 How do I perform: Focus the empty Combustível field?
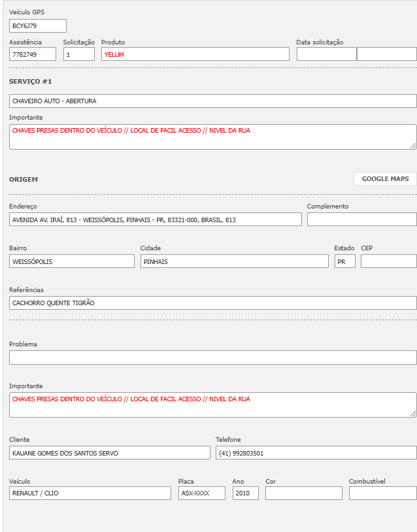(x=382, y=493)
